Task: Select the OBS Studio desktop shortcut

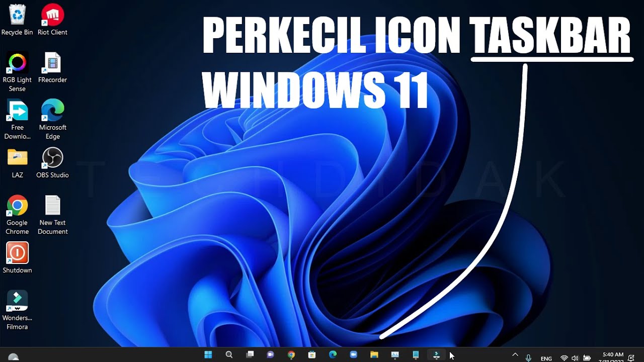Action: 52,163
